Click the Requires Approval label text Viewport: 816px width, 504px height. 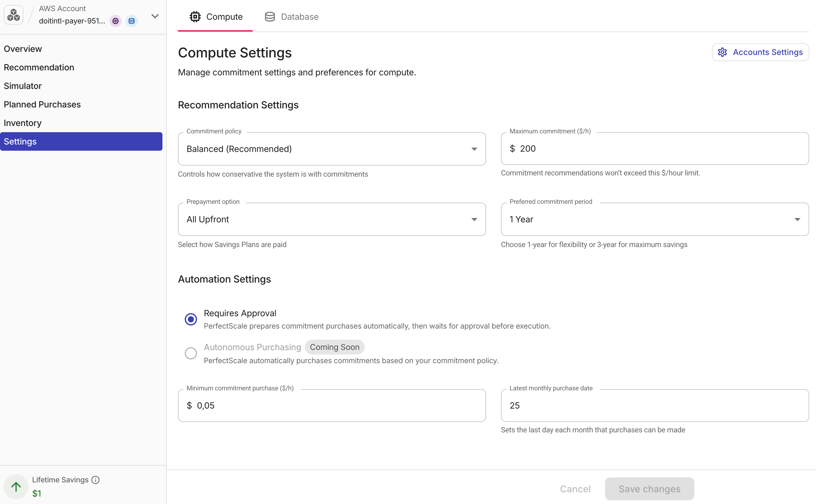240,313
